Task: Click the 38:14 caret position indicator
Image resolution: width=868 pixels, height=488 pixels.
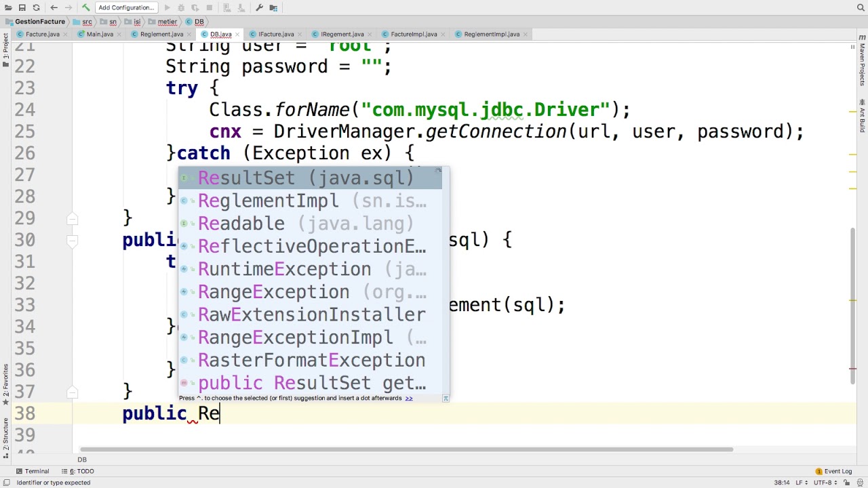Action: click(781, 483)
